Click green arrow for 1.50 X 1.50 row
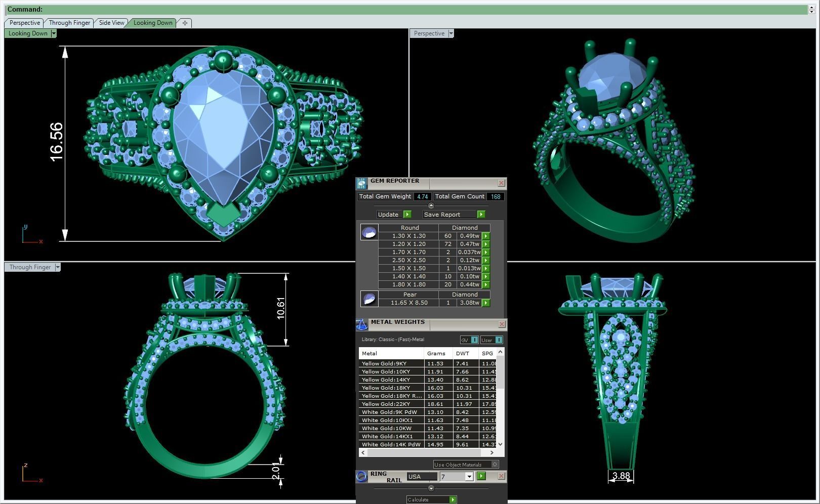The width and height of the screenshot is (820, 504). [486, 268]
